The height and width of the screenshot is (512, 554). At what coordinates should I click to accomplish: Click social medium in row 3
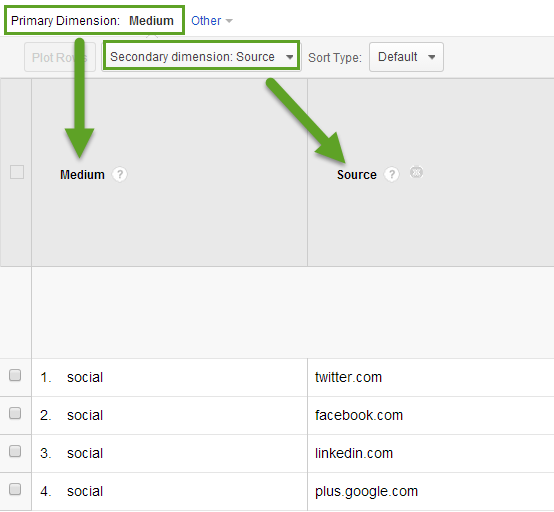(x=85, y=453)
